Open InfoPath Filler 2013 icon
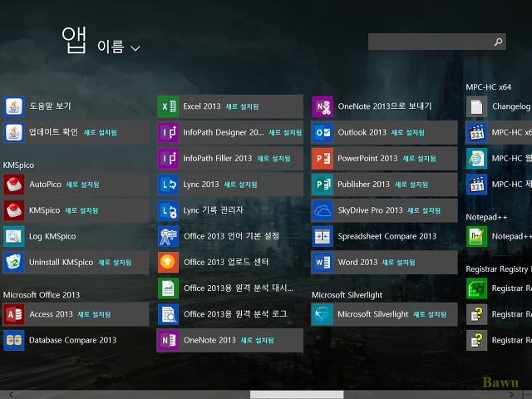This screenshot has width=532, height=399. 168,158
